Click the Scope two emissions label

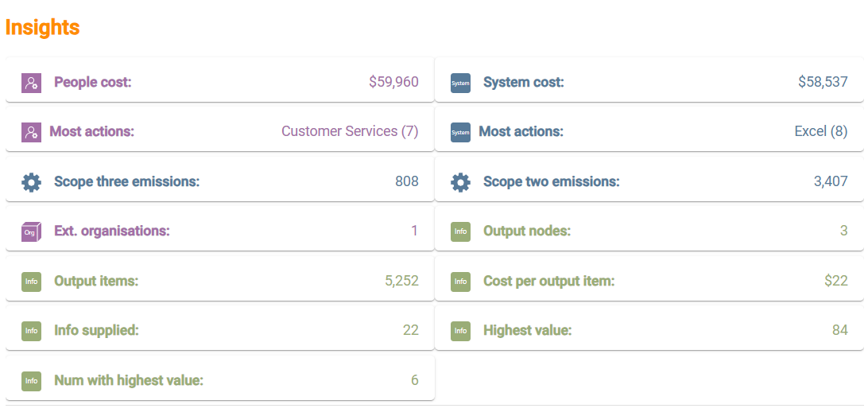551,181
